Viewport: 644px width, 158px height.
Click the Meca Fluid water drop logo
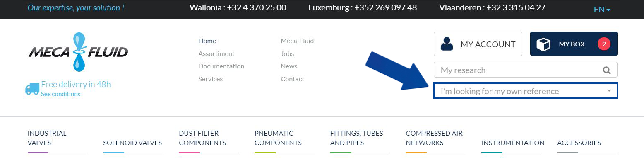[x=78, y=52]
